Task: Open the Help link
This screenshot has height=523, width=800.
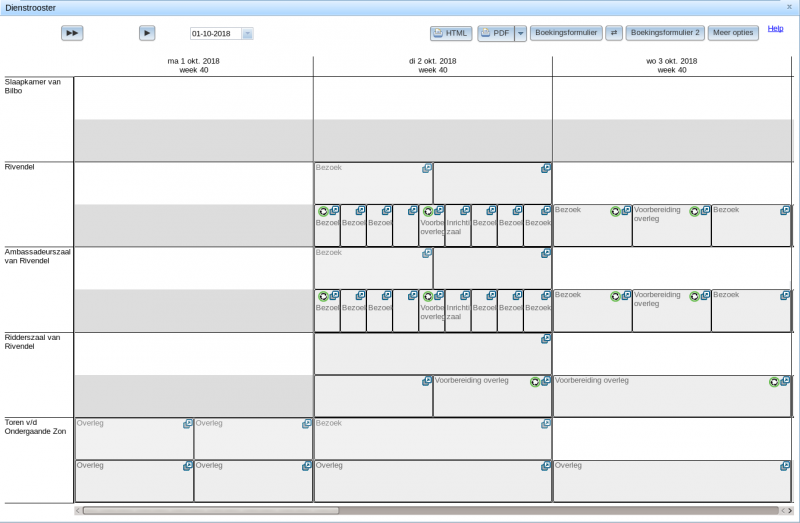Action: tap(776, 29)
